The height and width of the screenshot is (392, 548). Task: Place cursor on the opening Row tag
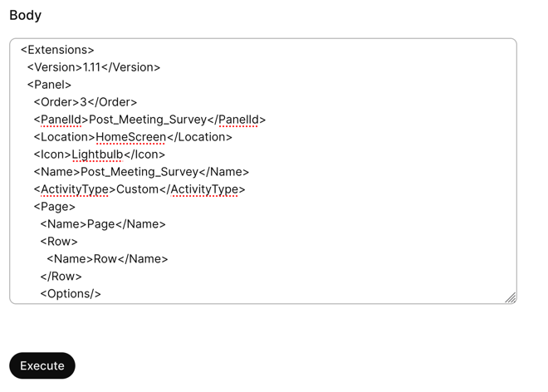59,242
